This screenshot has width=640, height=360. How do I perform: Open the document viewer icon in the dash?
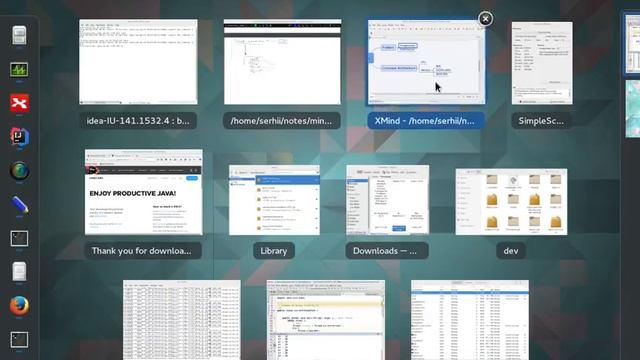click(x=19, y=272)
